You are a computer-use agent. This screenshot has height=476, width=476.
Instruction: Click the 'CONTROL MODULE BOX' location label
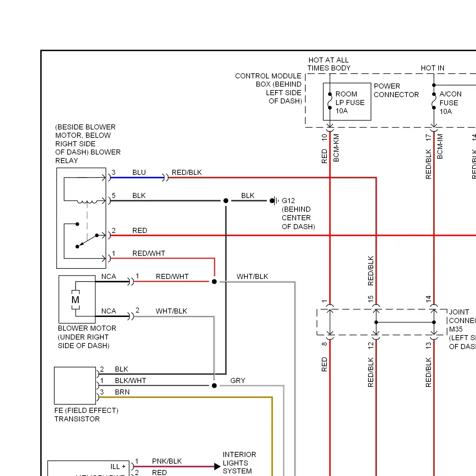(268, 89)
